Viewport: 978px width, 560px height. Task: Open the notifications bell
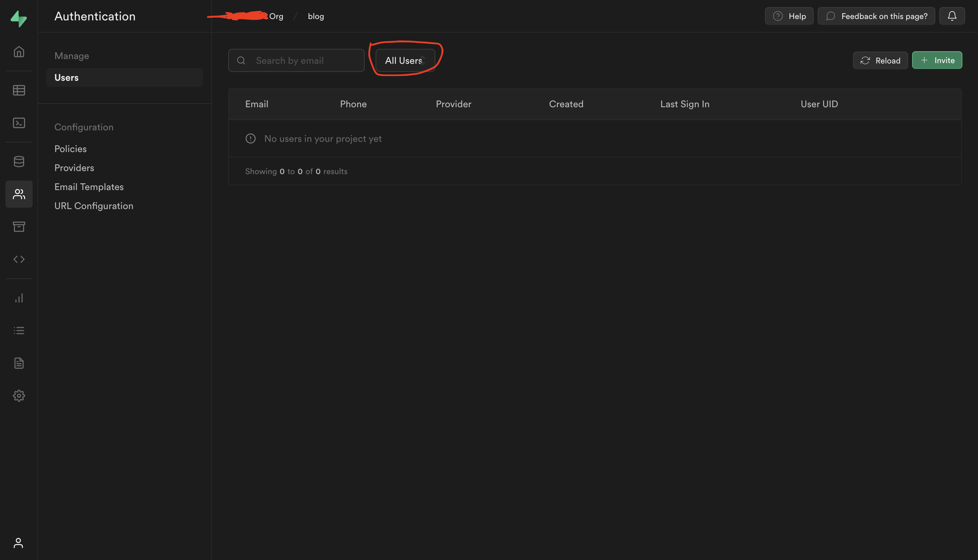click(952, 16)
